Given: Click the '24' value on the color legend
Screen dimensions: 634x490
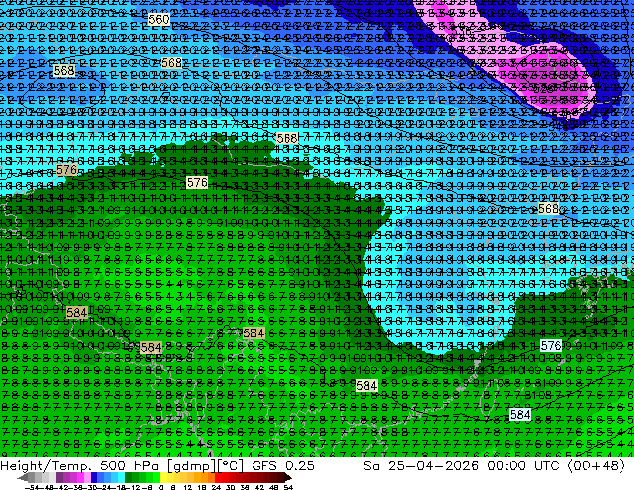Looking at the screenshot, I should click(x=216, y=488).
